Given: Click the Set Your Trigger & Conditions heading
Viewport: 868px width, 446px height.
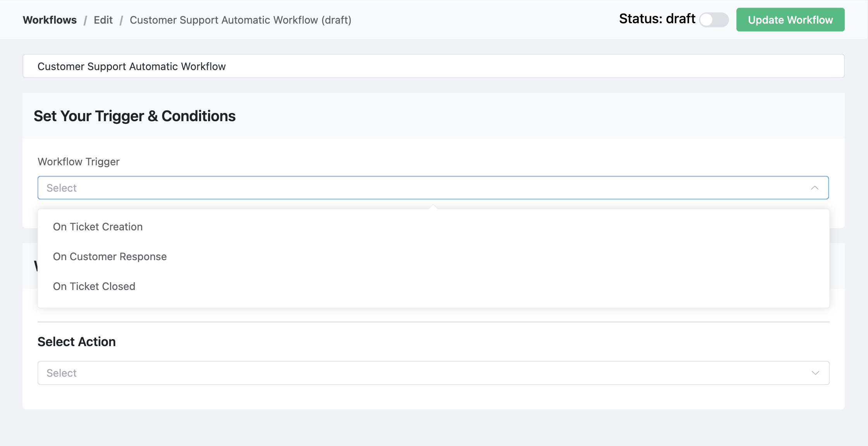Looking at the screenshot, I should click(x=135, y=116).
